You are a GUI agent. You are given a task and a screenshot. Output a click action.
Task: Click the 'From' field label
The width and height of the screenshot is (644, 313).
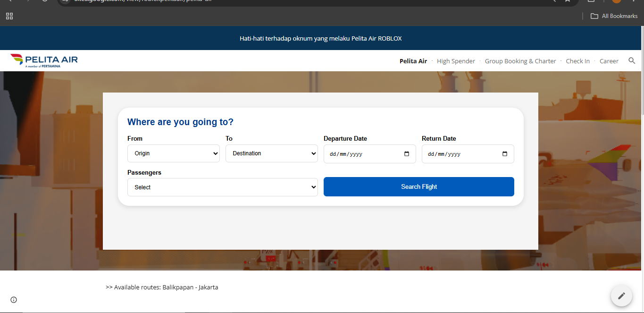(135, 138)
